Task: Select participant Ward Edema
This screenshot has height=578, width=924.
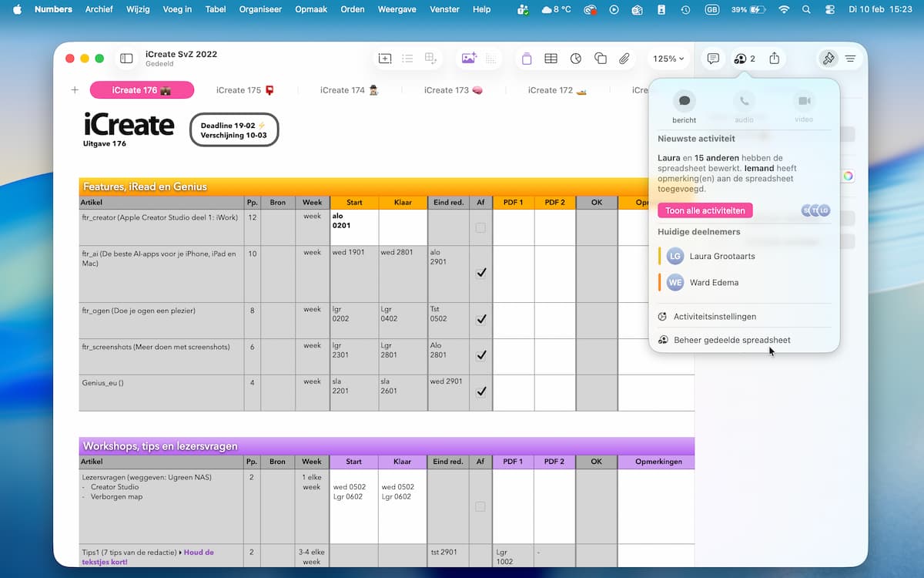Action: pos(713,283)
